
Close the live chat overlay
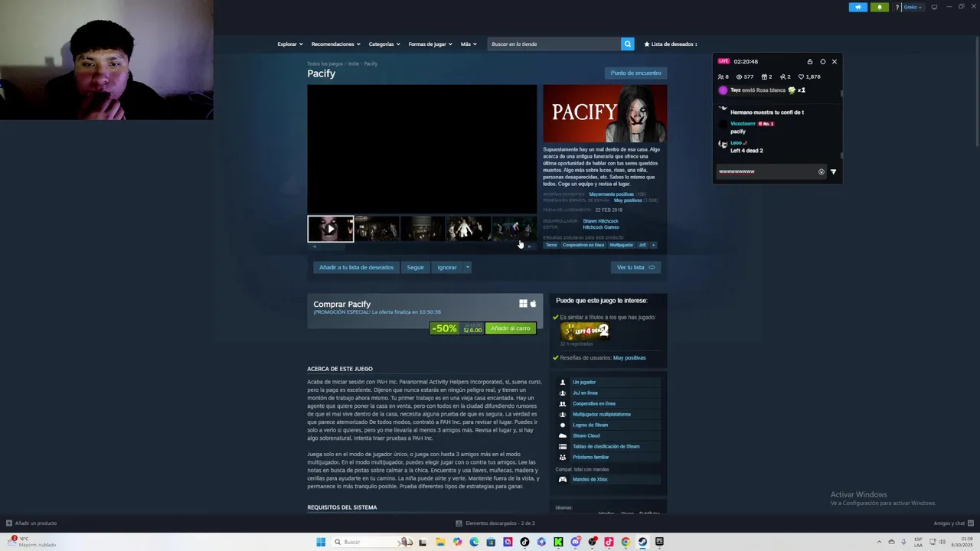tap(835, 61)
